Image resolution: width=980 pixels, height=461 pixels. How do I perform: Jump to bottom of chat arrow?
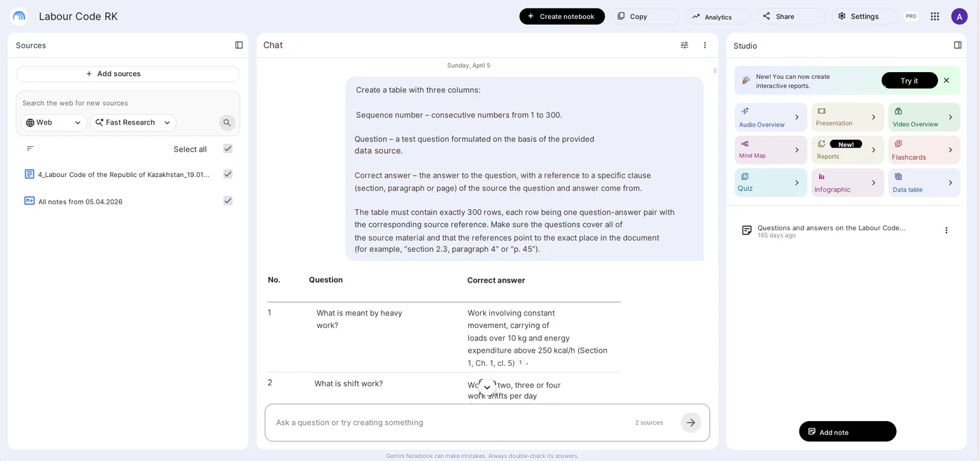pyautogui.click(x=487, y=388)
